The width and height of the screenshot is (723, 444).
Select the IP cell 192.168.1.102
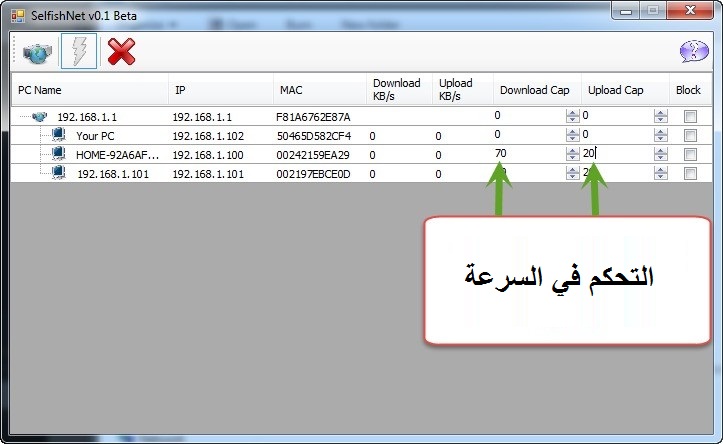tap(208, 136)
